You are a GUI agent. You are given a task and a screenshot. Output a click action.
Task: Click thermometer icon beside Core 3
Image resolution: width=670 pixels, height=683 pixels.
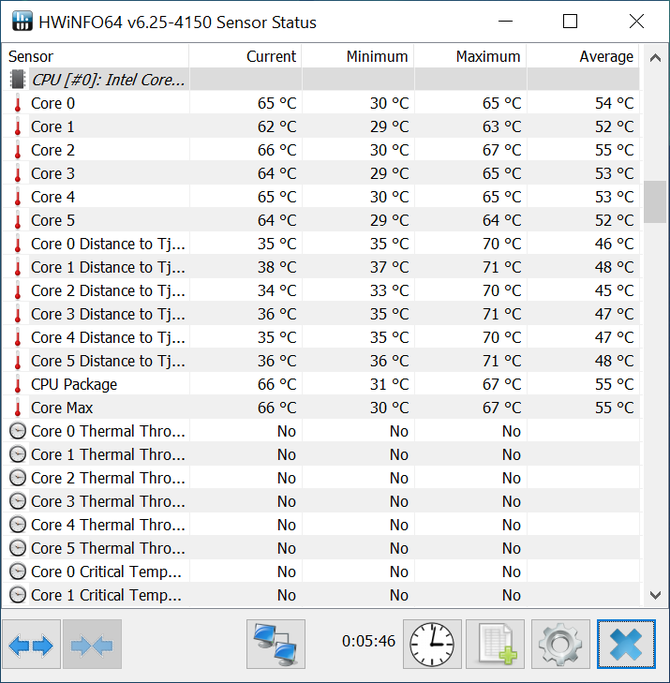point(18,173)
